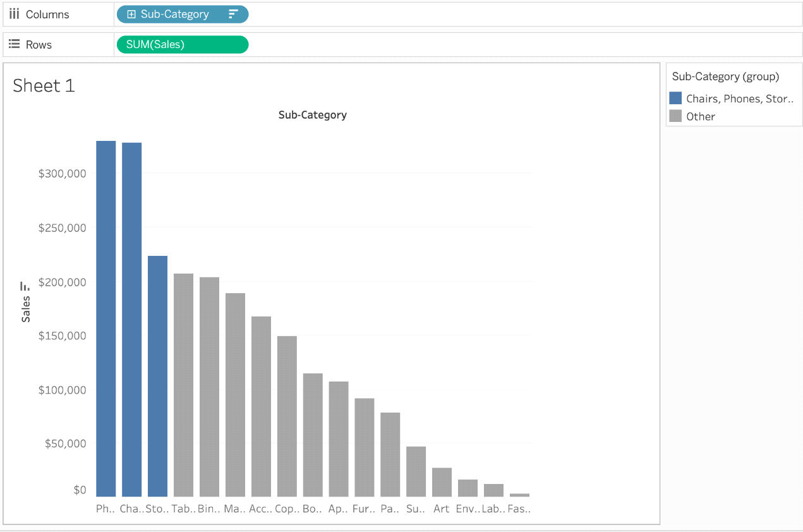Select the Storage bar in chart
This screenshot has width=803, height=532.
tap(158, 376)
